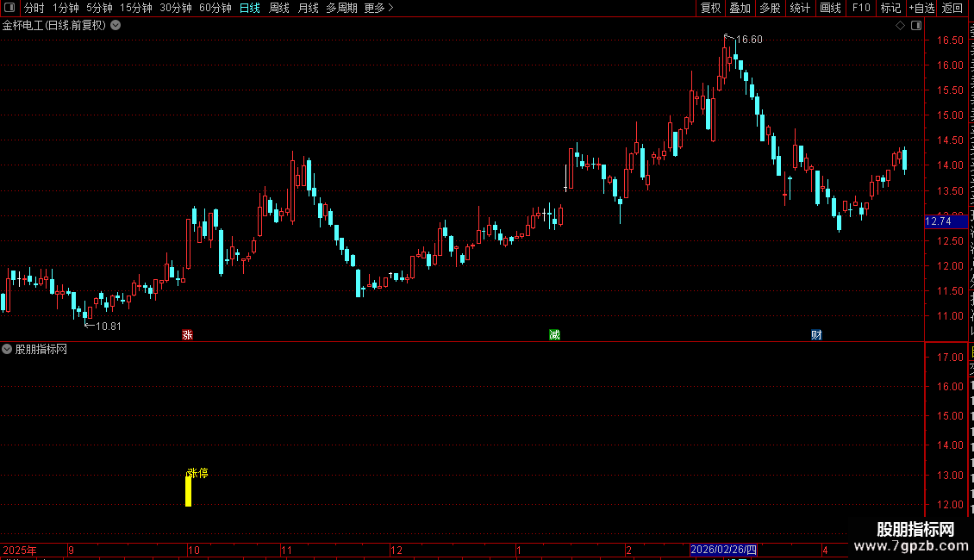Click the blue 财 event marker
The width and height of the screenshot is (974, 560).
point(816,335)
